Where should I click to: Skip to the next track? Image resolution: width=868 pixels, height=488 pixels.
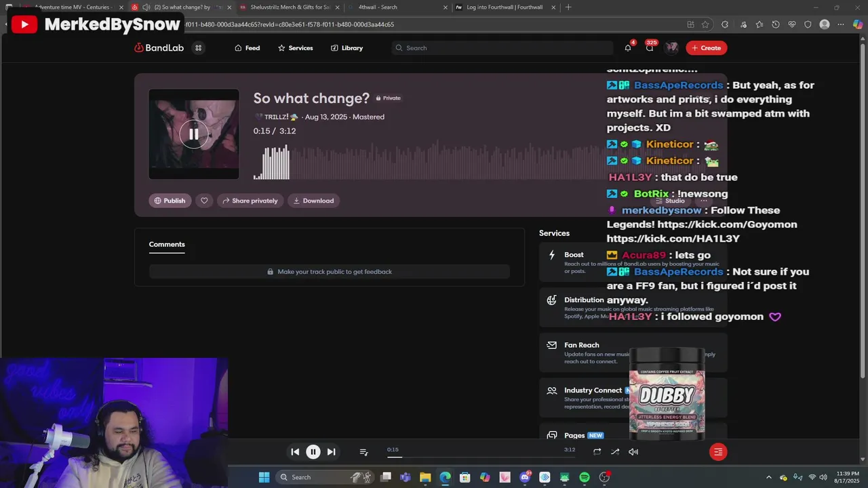pos(331,452)
